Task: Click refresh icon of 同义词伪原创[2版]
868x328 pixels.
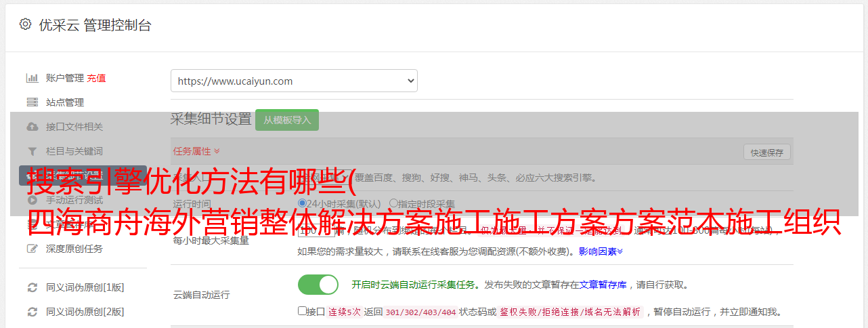Action: (32, 312)
